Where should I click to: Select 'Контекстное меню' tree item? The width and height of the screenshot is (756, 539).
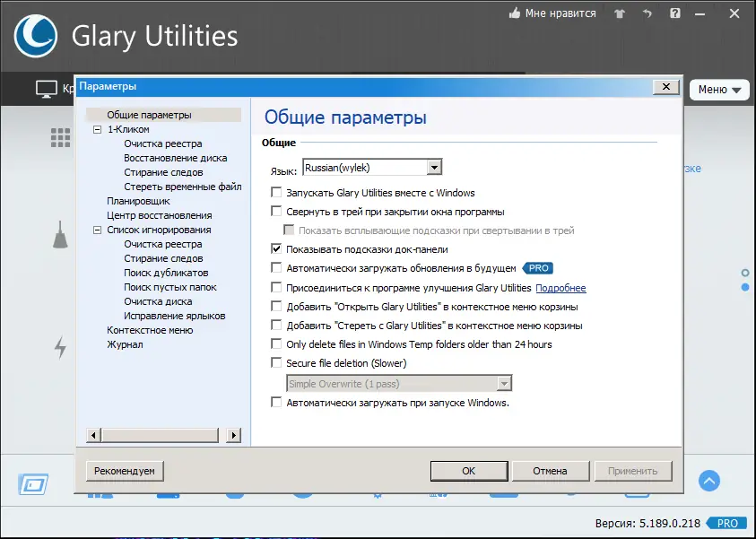pyautogui.click(x=150, y=330)
